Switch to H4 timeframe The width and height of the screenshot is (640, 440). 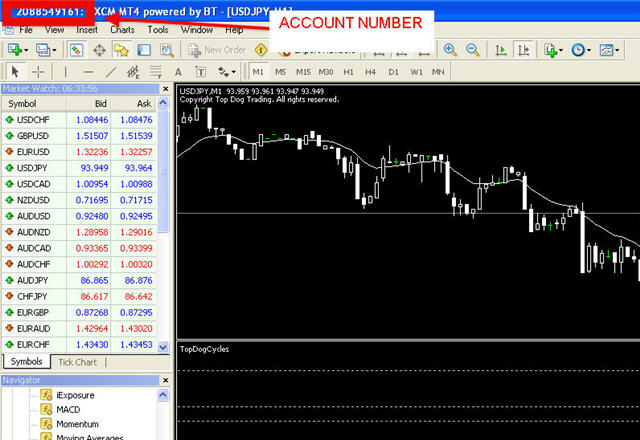[370, 72]
